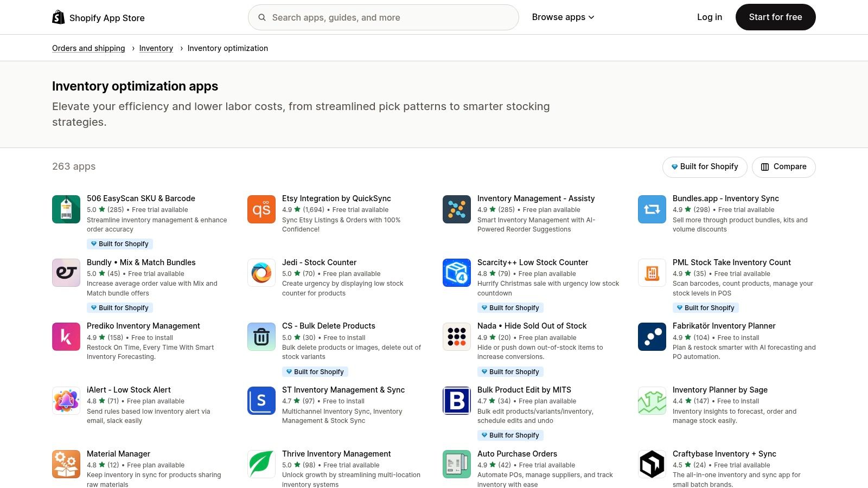Select the Inventory breadcrumb

156,48
